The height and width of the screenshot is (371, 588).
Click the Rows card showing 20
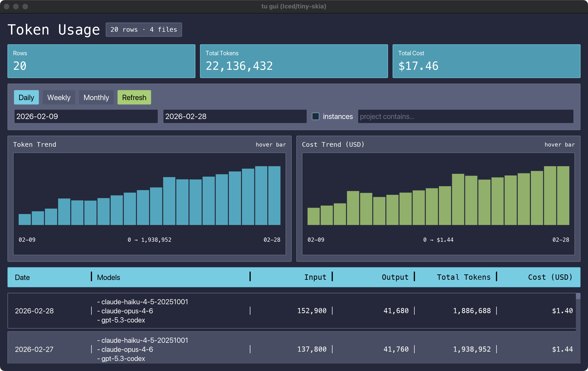tap(101, 61)
